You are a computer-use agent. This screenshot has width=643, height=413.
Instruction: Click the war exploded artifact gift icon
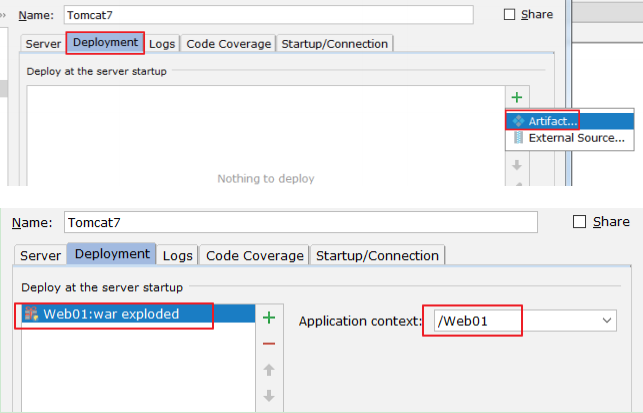point(31,314)
